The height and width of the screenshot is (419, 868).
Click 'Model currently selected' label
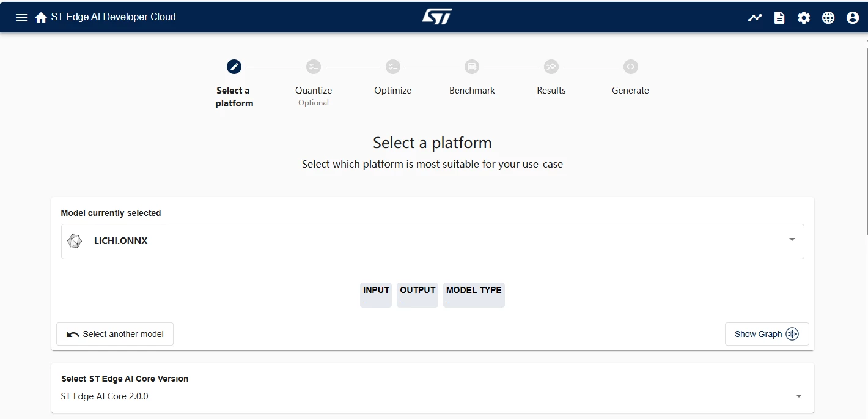pyautogui.click(x=111, y=213)
